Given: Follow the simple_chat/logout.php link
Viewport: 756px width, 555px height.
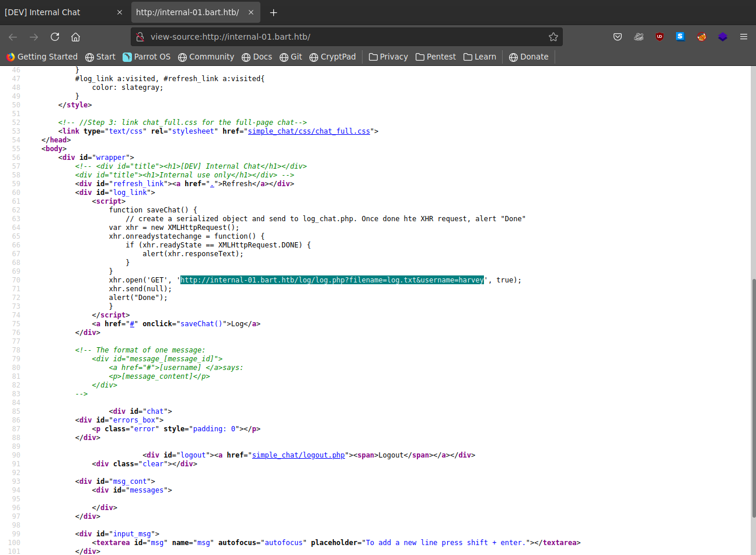Looking at the screenshot, I should (x=298, y=455).
